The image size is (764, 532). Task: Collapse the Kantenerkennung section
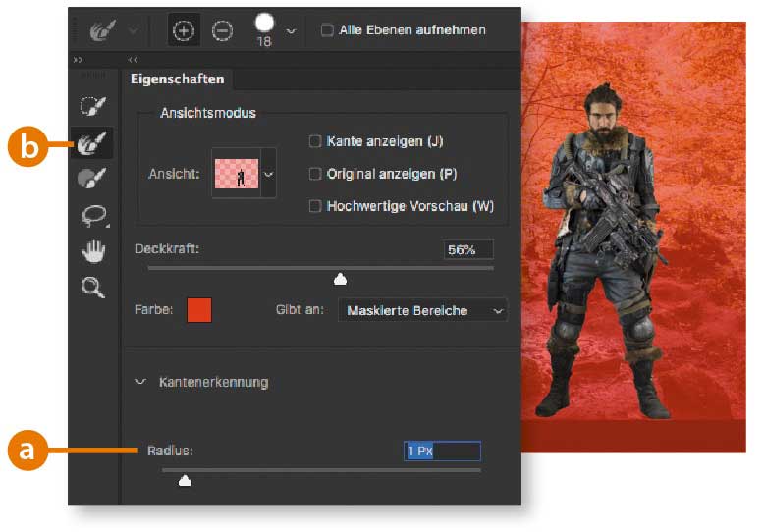coord(140,382)
